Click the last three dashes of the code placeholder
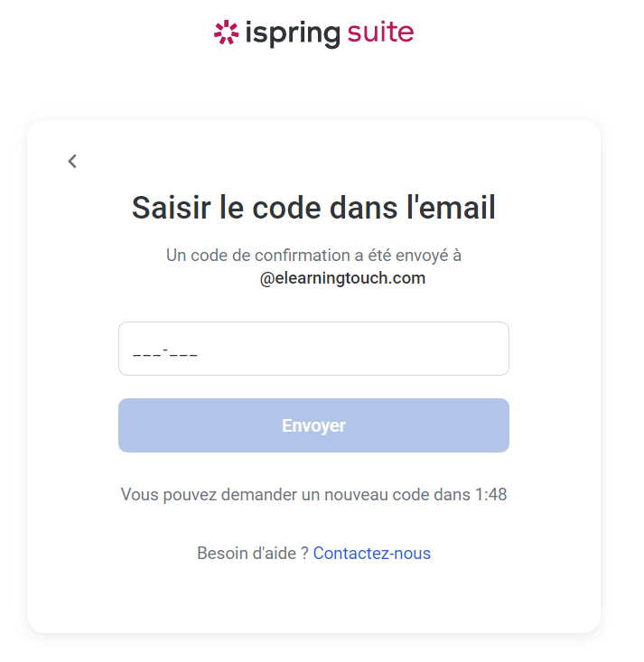 coord(183,354)
